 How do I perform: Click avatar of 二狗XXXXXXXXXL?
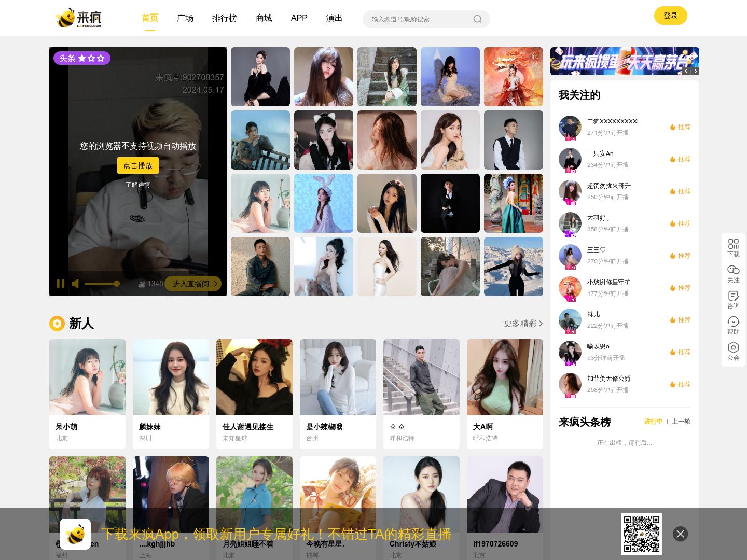570,128
